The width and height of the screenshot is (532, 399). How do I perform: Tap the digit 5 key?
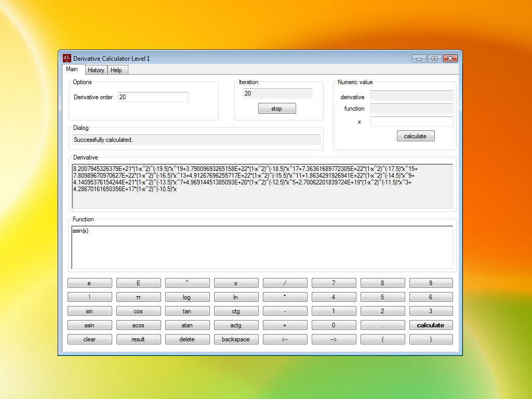[x=383, y=297]
